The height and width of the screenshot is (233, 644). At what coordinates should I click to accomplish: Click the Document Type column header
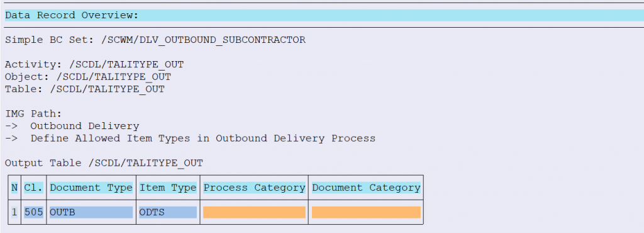coord(91,188)
